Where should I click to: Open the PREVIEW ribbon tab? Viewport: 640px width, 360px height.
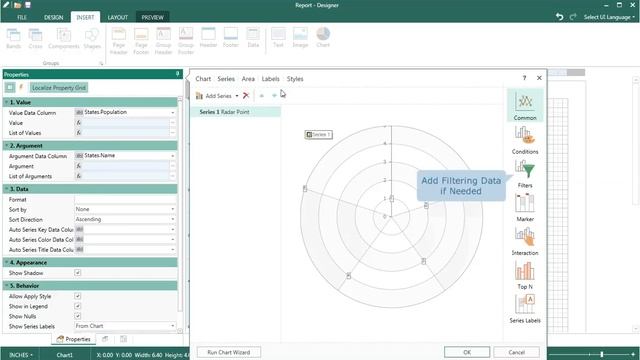(153, 18)
